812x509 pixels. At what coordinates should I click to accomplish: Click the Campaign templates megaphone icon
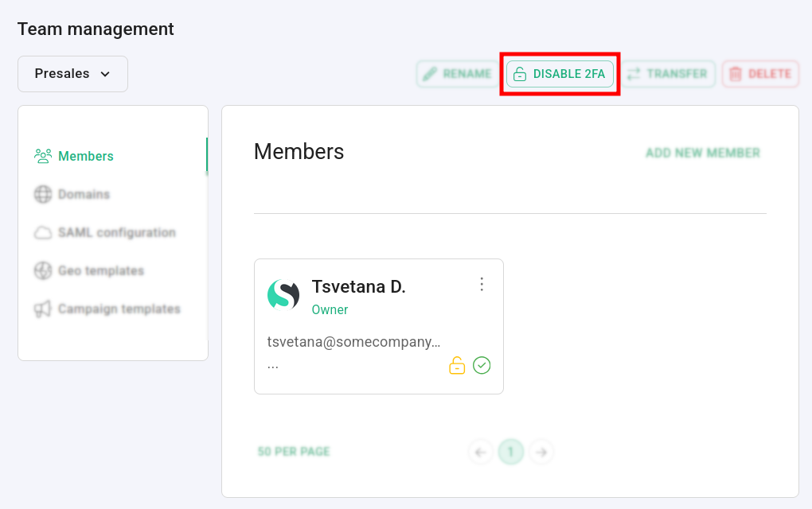tap(43, 309)
